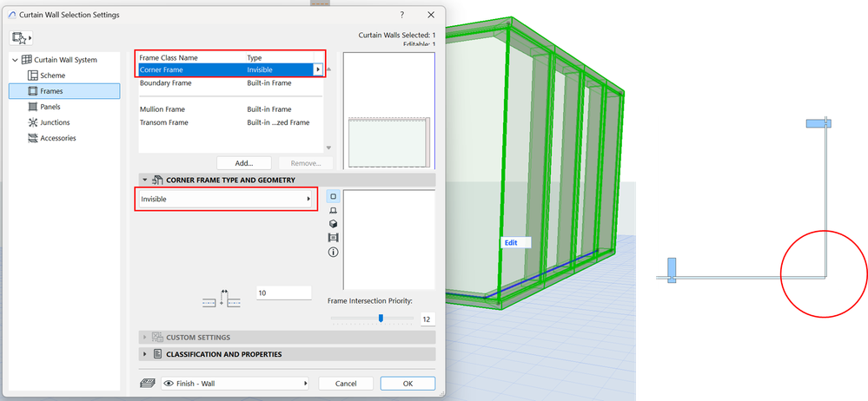Select the Boundary Frame row

coord(230,83)
